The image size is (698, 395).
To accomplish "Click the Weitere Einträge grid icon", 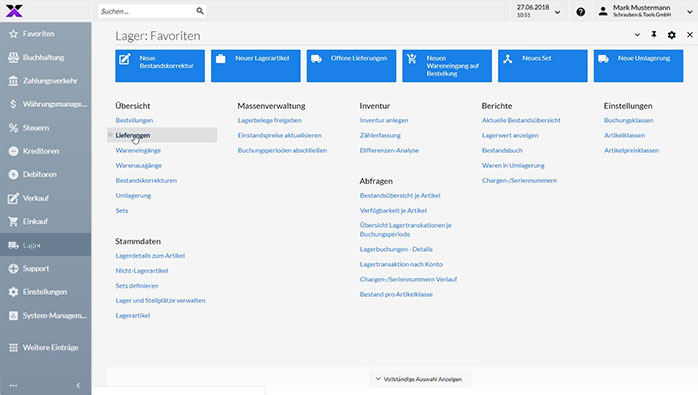I will tap(13, 347).
